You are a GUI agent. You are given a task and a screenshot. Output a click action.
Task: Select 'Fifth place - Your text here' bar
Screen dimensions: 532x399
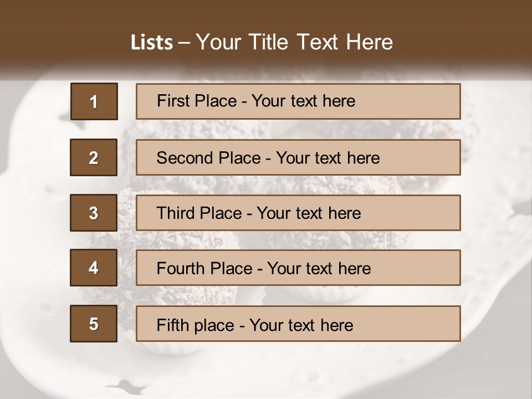point(298,324)
